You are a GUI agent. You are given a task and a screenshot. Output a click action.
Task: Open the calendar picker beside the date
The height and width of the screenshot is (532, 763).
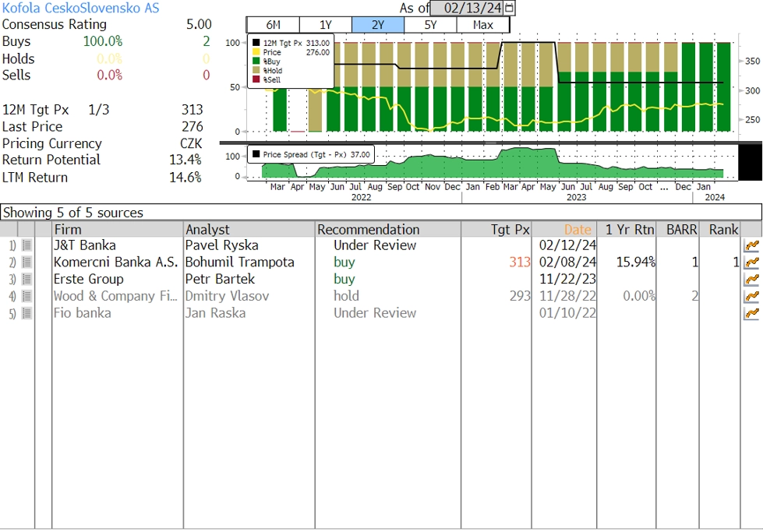tap(510, 8)
